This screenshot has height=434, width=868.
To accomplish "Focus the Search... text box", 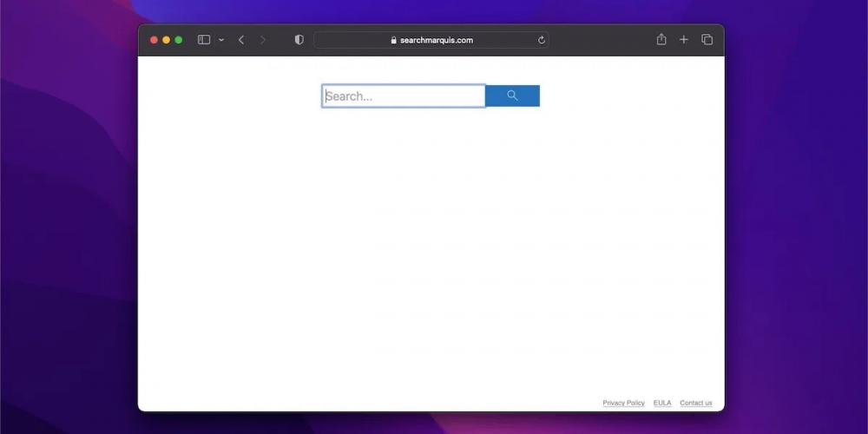I will (404, 96).
